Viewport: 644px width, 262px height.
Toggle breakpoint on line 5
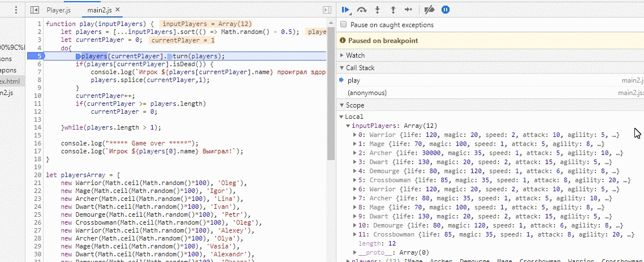click(38, 56)
